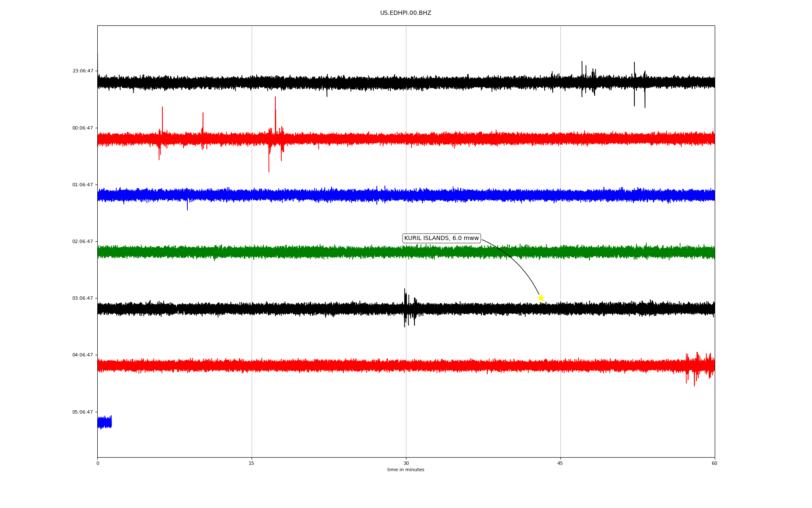This screenshot has height=508, width=812.
Task: Click the yellow star earthquake marker
Action: [541, 298]
